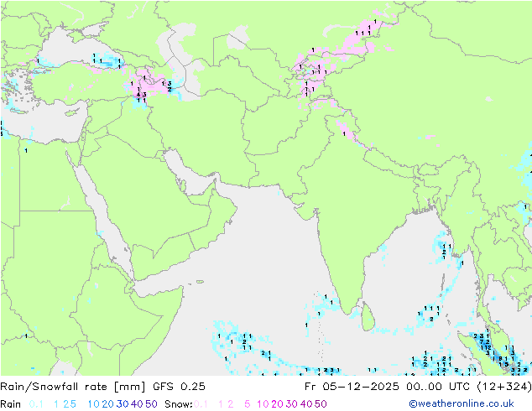Screen dimensions: 532x411
Task: Select the Snow 10 legend value
Action: (263, 404)
